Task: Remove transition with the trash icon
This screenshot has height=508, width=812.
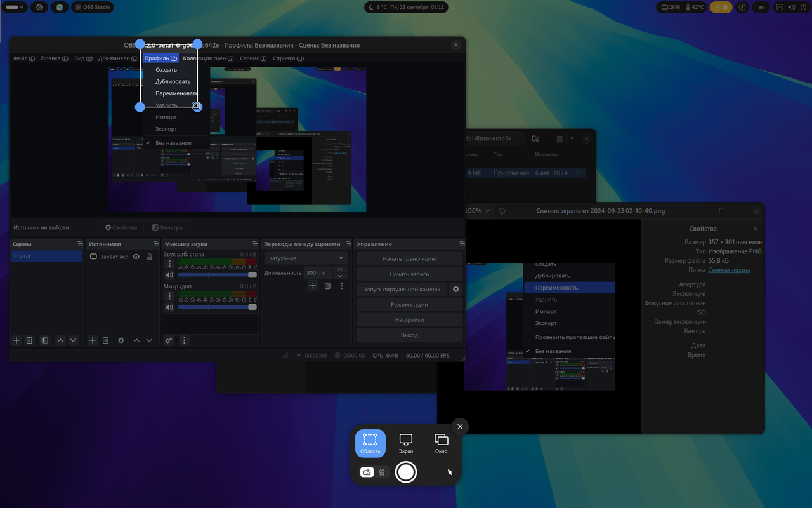Action: click(x=327, y=286)
